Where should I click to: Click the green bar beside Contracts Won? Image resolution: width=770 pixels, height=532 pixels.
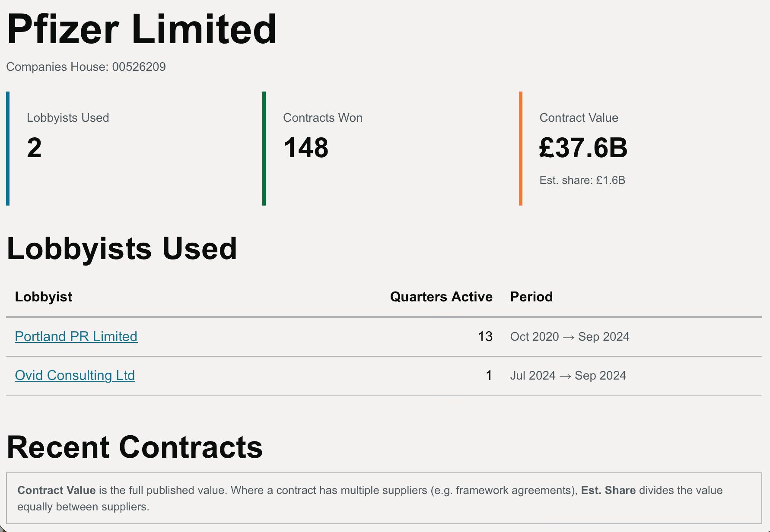[x=264, y=148]
